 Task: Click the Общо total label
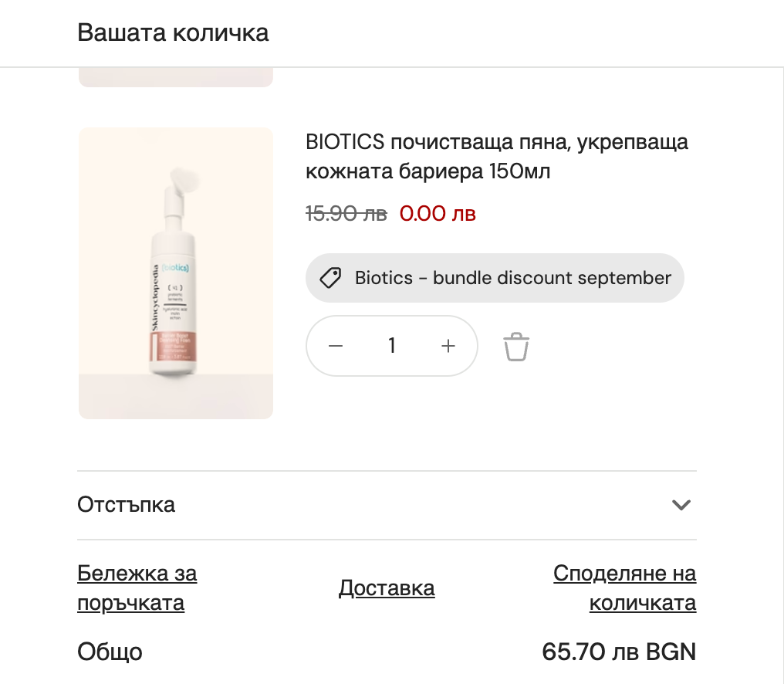tap(110, 652)
